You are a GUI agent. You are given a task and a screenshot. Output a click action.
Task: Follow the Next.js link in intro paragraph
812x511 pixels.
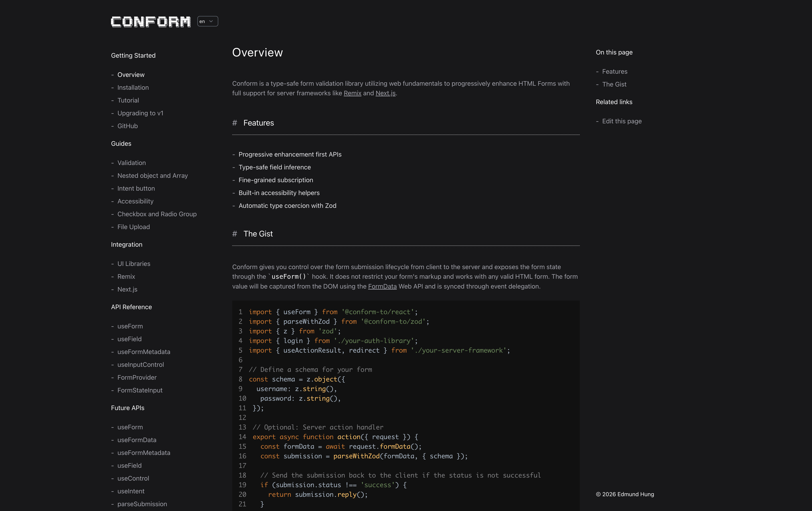click(x=385, y=93)
